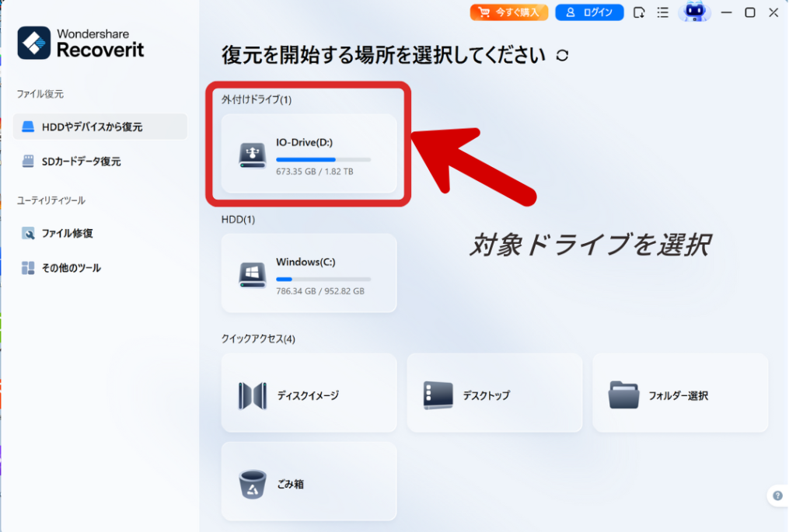The height and width of the screenshot is (532, 796).
Task: Click the フォルダー選択 folder icon
Action: (x=624, y=395)
